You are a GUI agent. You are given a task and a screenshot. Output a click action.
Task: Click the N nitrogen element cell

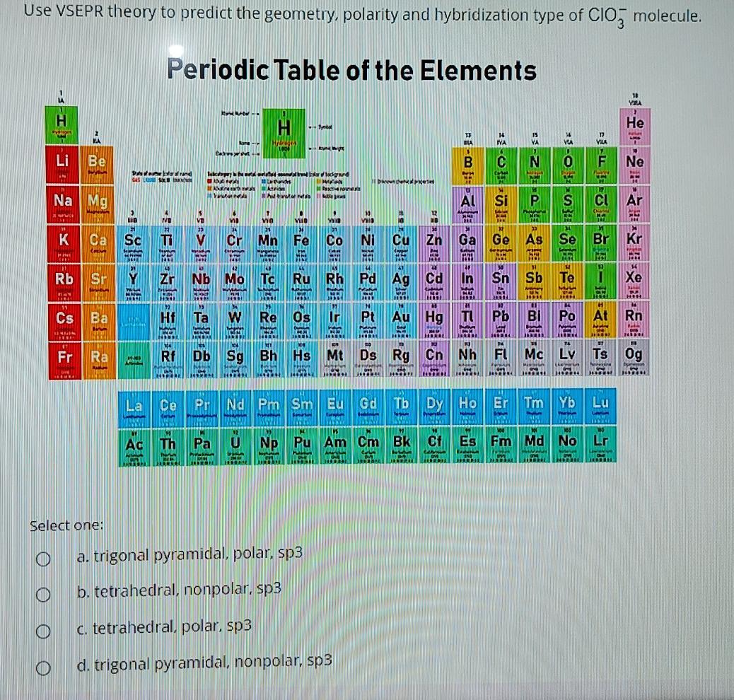coord(534,166)
